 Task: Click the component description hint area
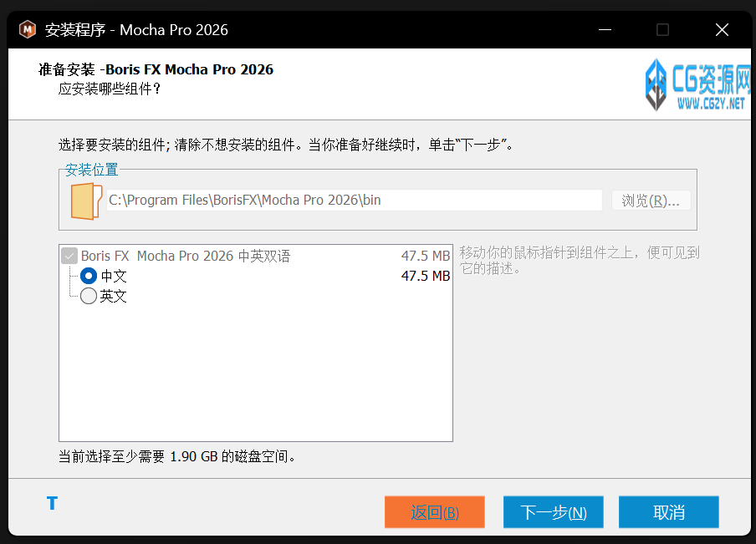click(x=580, y=261)
